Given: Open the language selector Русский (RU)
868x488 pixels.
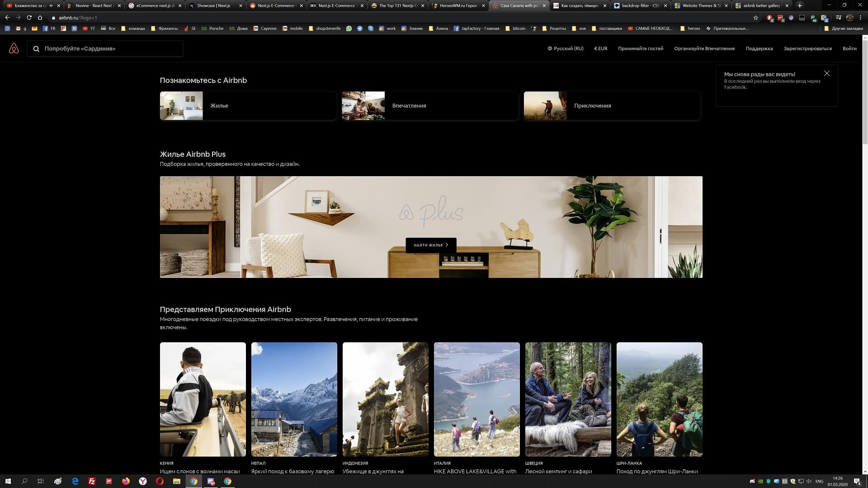Looking at the screenshot, I should pyautogui.click(x=566, y=48).
